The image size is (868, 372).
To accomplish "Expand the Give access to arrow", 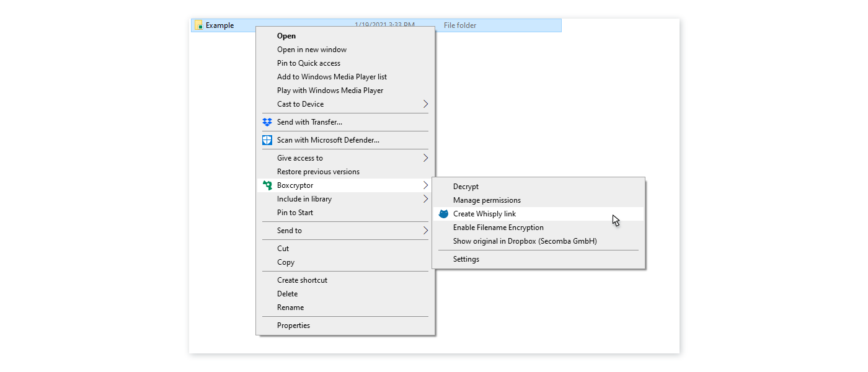I will pos(425,158).
